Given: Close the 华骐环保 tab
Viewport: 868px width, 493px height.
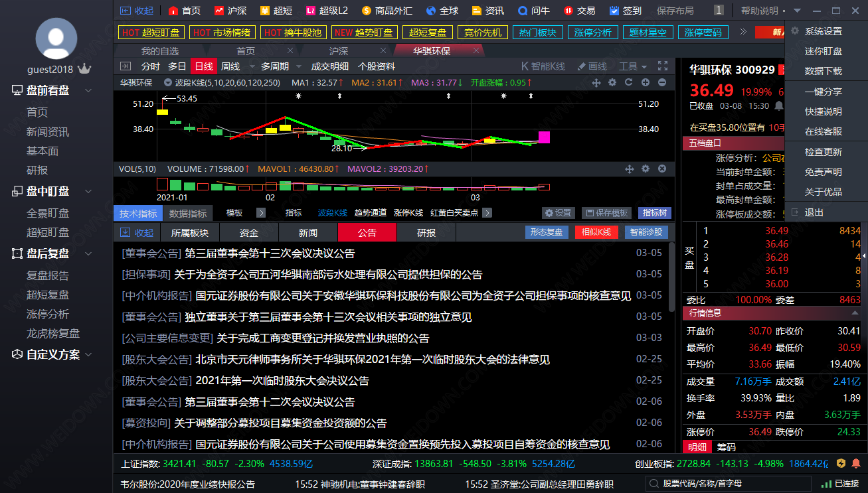Looking at the screenshot, I should click(x=476, y=50).
